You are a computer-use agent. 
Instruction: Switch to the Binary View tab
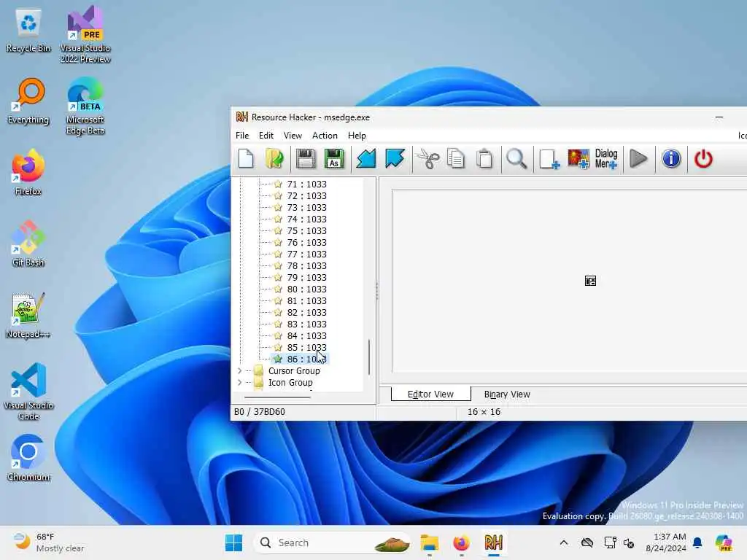pyautogui.click(x=507, y=394)
